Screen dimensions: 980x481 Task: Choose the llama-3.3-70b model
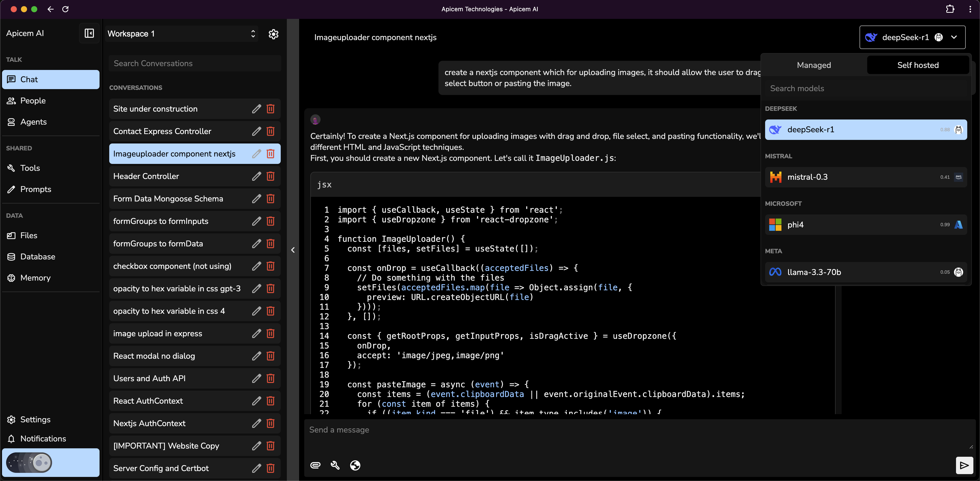[866, 272]
